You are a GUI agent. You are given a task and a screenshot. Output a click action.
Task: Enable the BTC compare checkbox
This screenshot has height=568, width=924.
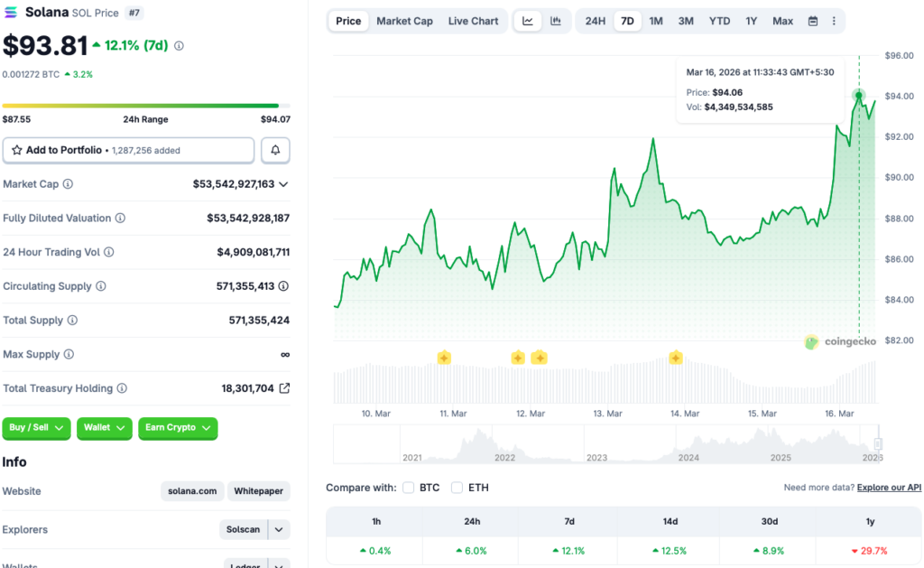pyautogui.click(x=408, y=487)
